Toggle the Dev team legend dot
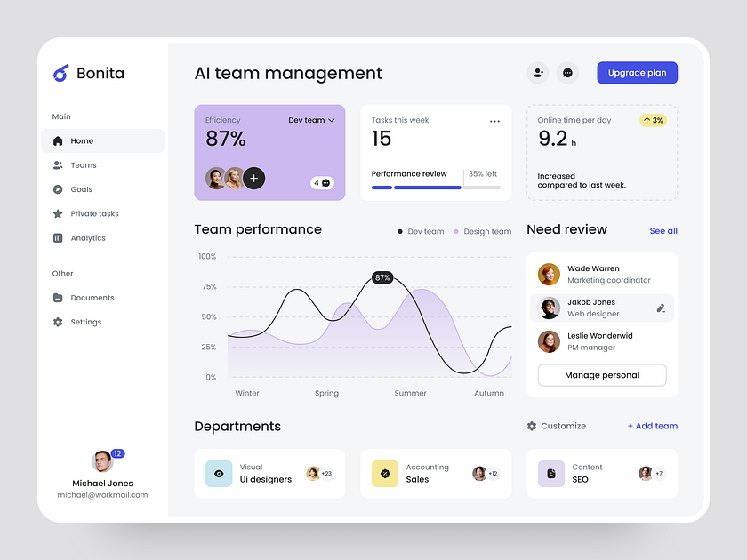Viewport: 747px width, 560px height. click(400, 231)
